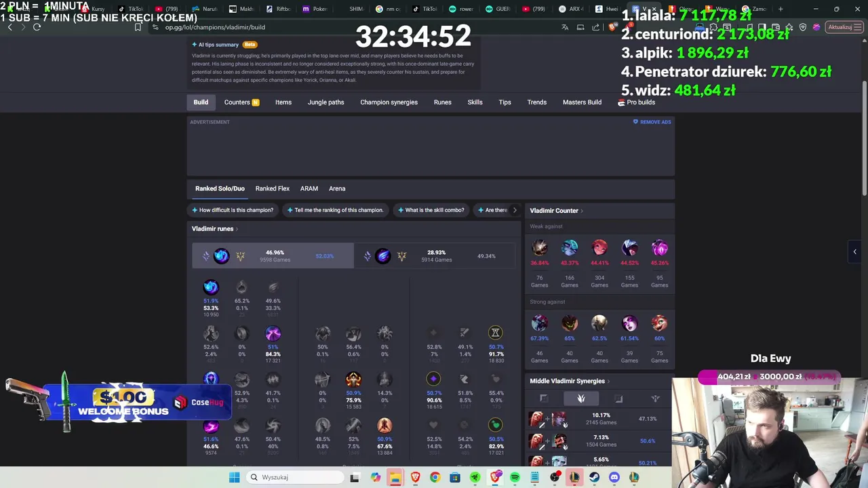Click the REMOVE ADS link
Screen dimensions: 868x488
pyautogui.click(x=652, y=122)
